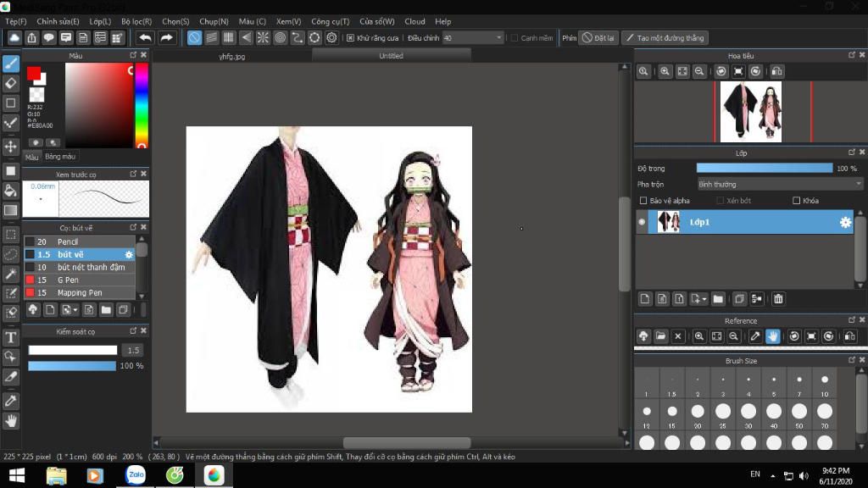Screen dimensions: 868x488
Task: Click brush size 1.5 value field
Action: pyautogui.click(x=133, y=350)
